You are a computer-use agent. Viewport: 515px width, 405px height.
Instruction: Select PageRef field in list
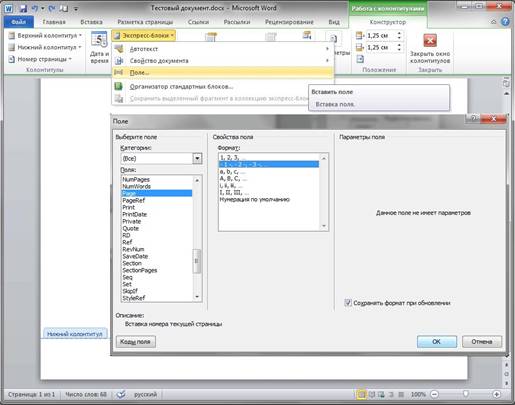point(156,200)
